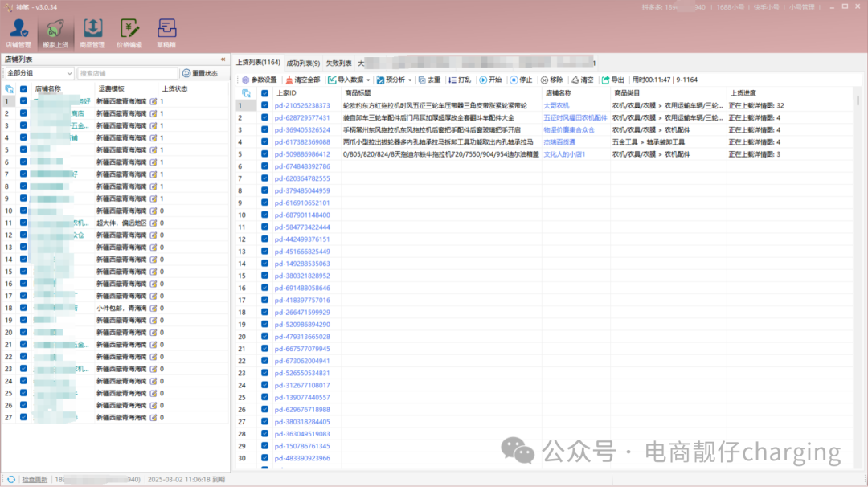Click edit template icon in store row 11
The image size is (868, 487).
(x=154, y=223)
